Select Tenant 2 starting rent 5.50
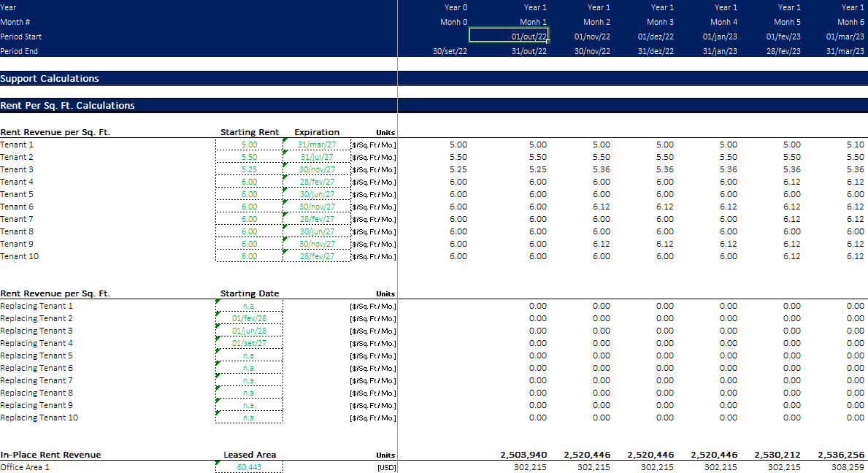Viewport: 868px width, 473px height. [249, 157]
